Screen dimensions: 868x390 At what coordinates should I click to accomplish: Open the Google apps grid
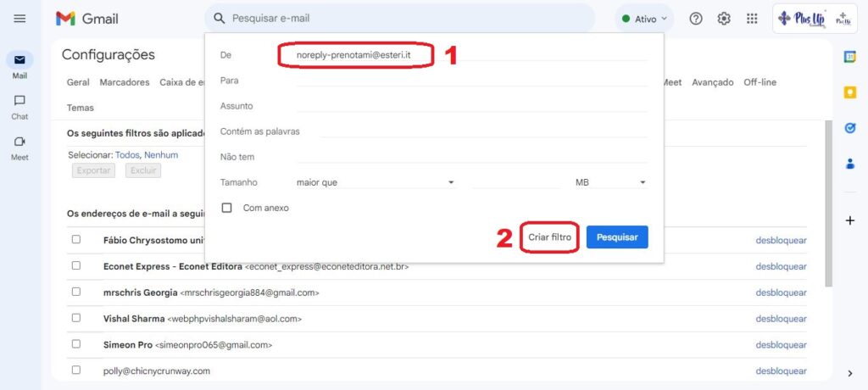click(x=752, y=19)
